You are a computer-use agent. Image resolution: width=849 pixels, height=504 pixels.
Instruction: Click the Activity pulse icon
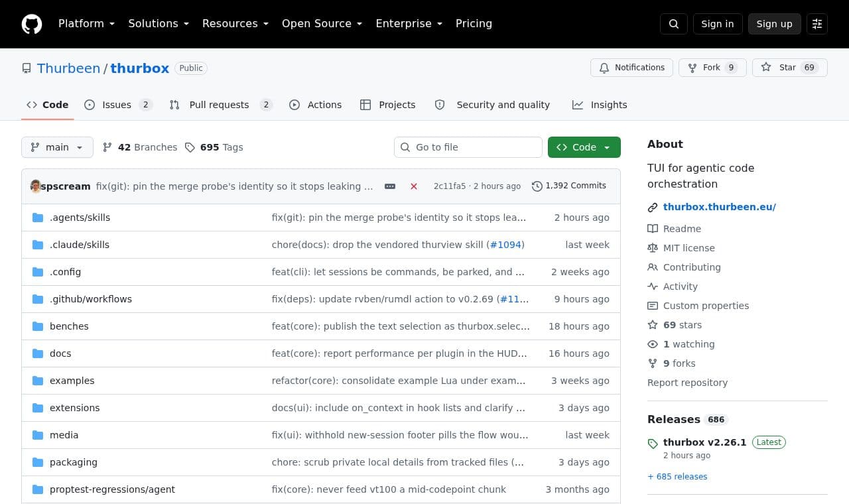653,286
